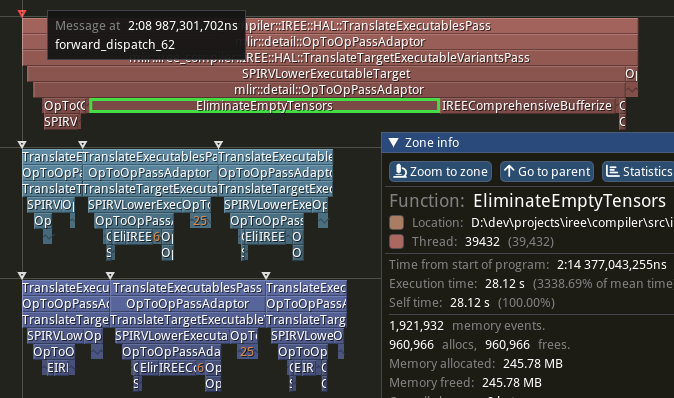Expand collapsed 25 zones in purple thread

pos(247,352)
